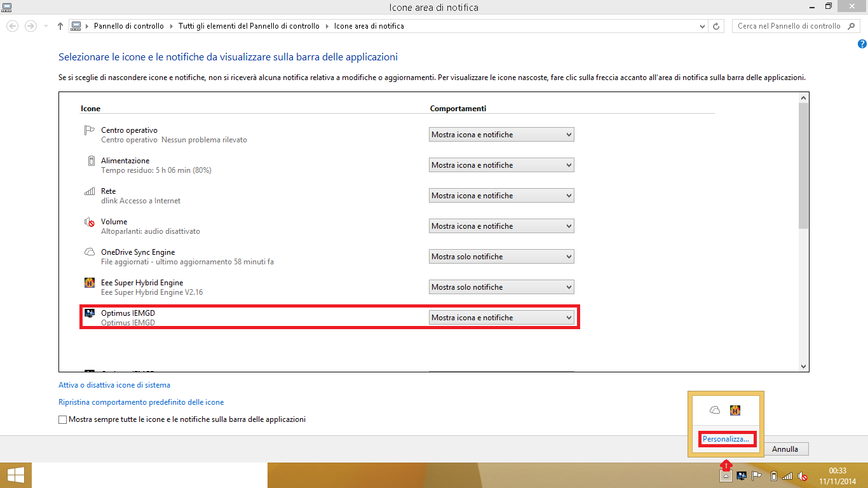Click the muted speaker in the taskbar tray
868x488 pixels.
coord(802,475)
